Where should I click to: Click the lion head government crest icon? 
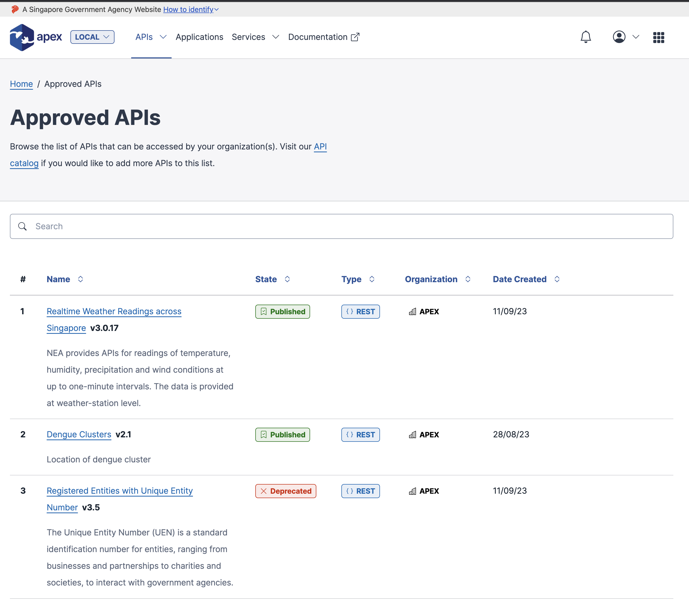pos(14,9)
